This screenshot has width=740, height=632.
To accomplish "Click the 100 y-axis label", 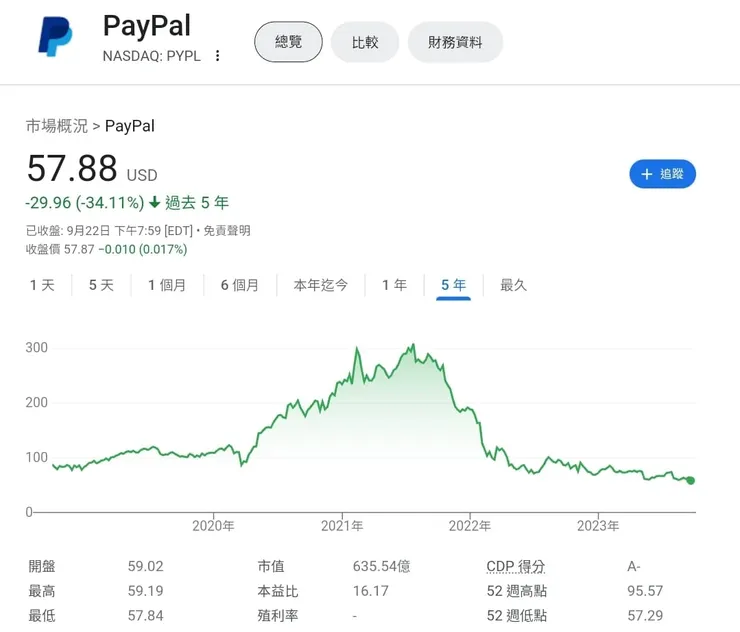I will [36, 457].
